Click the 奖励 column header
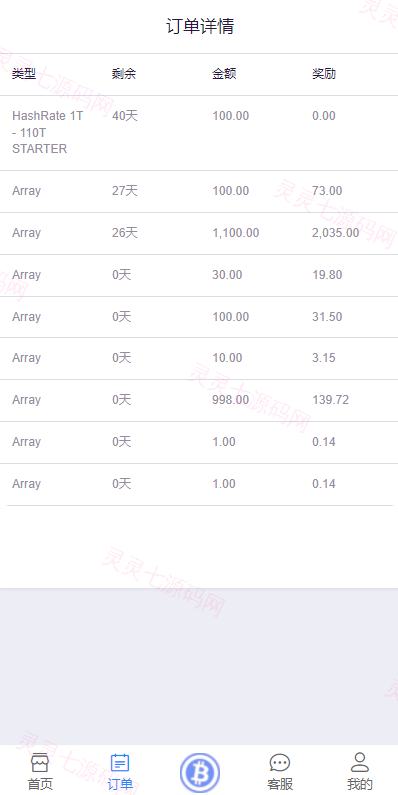The image size is (398, 795). tap(324, 74)
